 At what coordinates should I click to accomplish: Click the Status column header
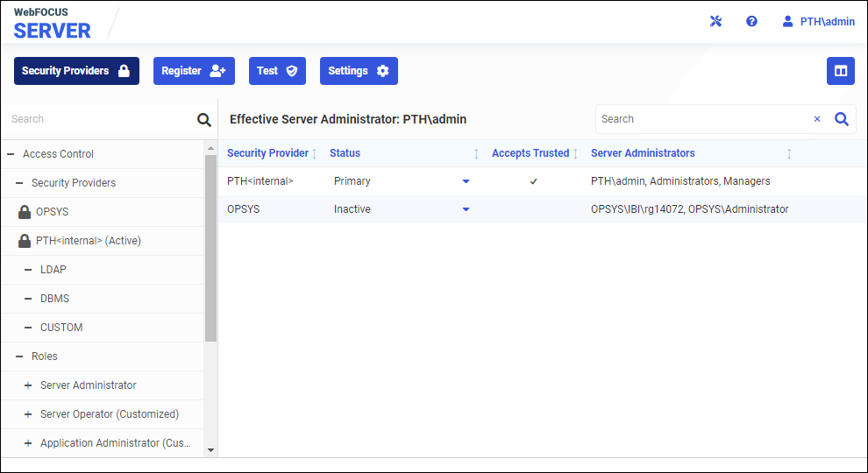point(345,153)
